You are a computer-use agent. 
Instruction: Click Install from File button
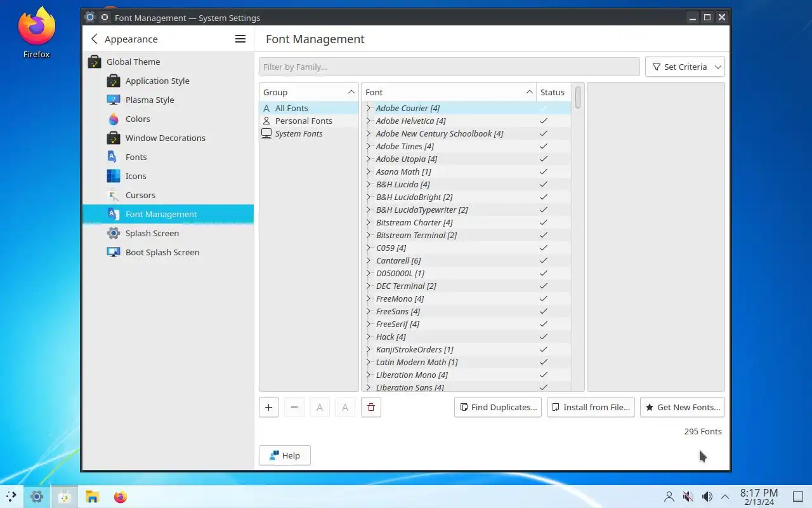coord(591,407)
